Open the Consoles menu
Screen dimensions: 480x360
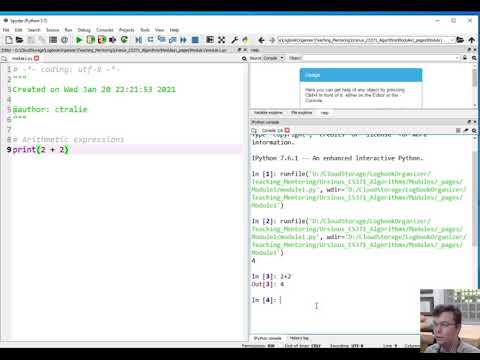(x=105, y=30)
